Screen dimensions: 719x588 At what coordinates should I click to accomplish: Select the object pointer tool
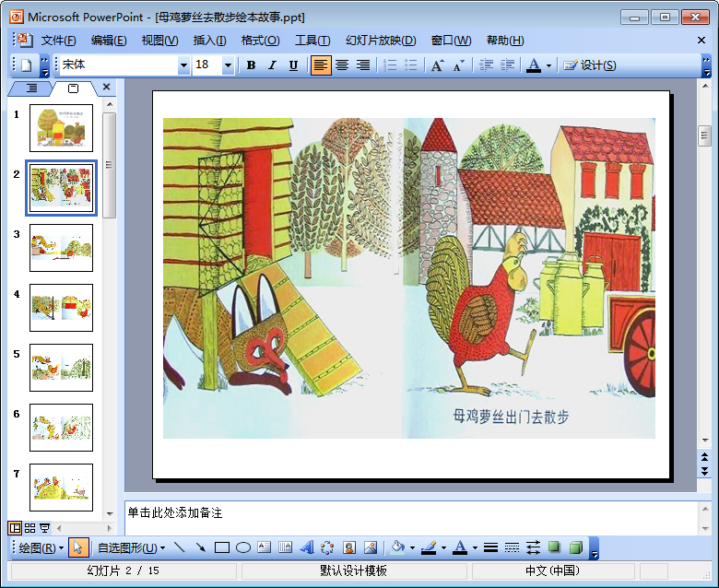(78, 547)
